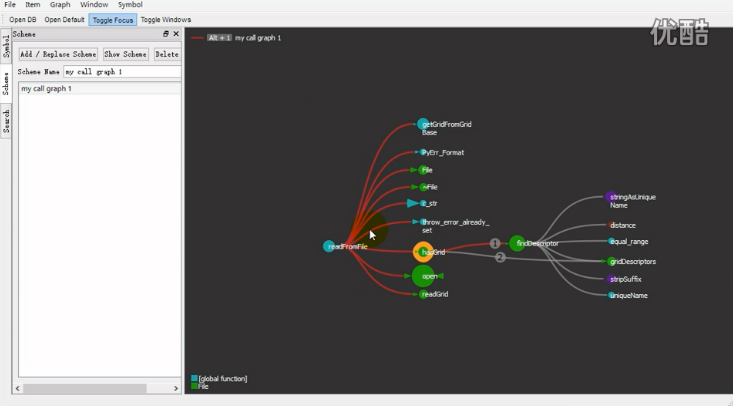Click edge marker number 1
The width and height of the screenshot is (733, 406).
tap(495, 243)
